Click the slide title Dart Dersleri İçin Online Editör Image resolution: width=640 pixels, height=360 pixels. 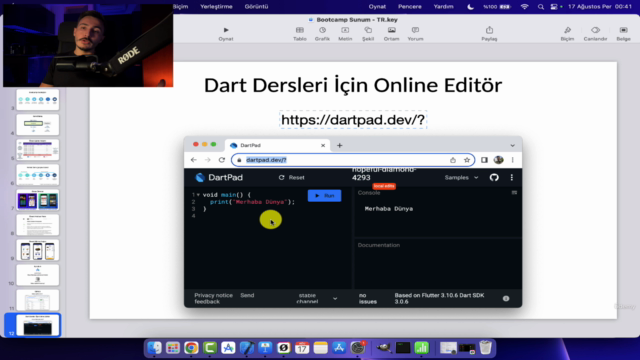coord(353,85)
